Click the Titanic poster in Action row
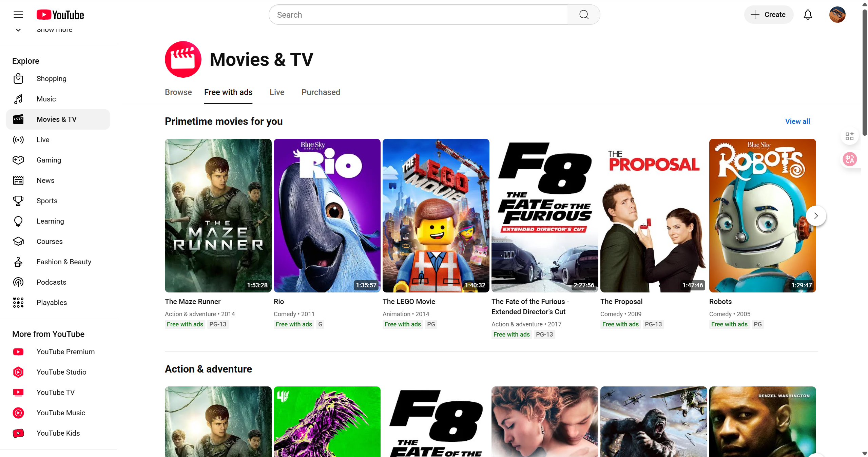 (545, 422)
